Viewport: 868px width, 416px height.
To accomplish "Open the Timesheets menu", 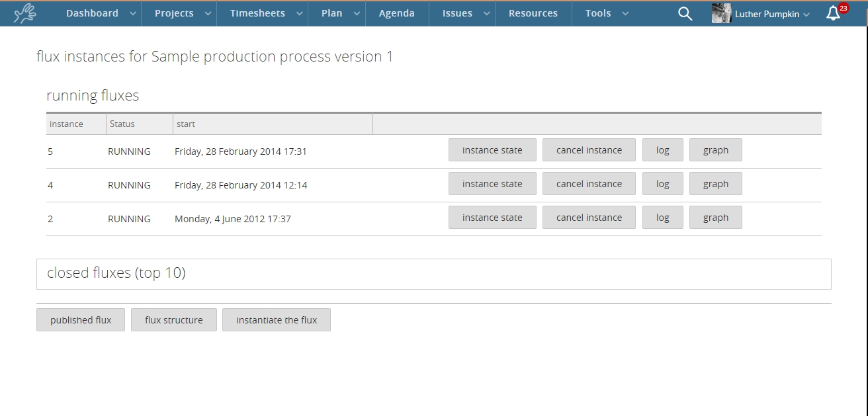I will coord(257,13).
